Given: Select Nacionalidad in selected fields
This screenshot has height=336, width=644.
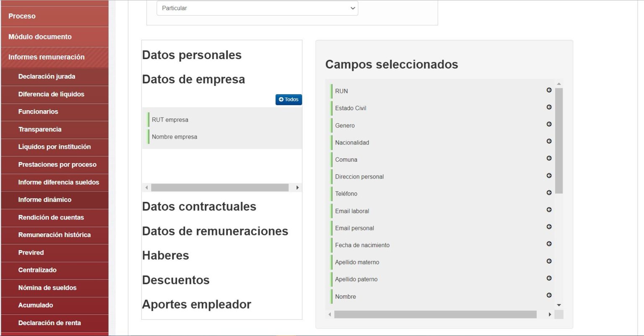Looking at the screenshot, I should [x=442, y=142].
